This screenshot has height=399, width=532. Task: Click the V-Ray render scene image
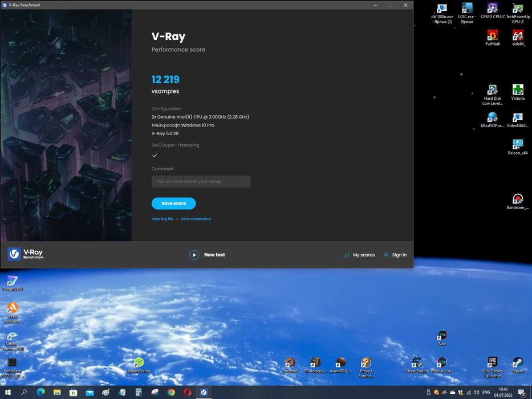pos(66,125)
